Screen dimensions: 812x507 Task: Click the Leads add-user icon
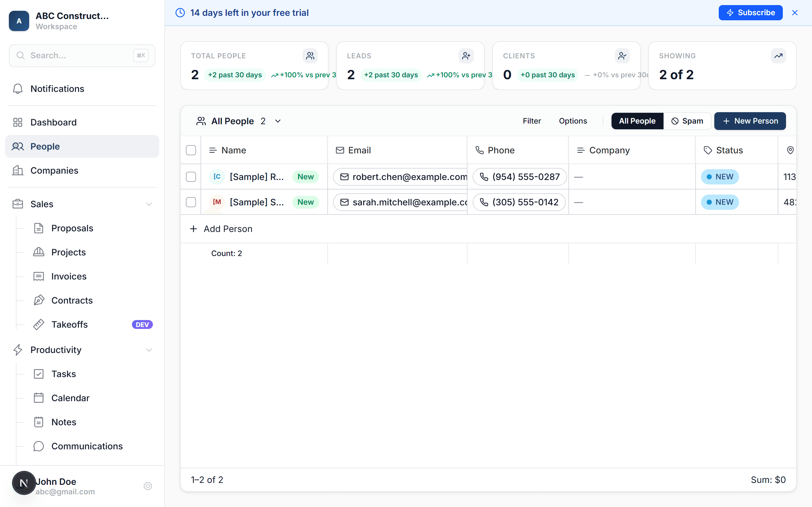coord(466,56)
